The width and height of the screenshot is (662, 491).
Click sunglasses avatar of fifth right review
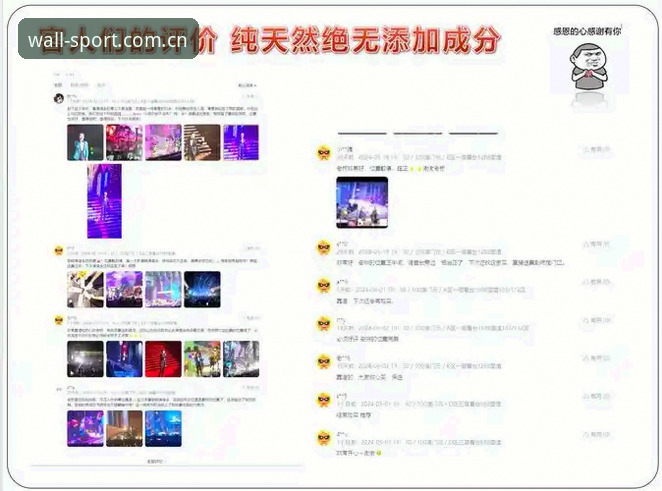click(324, 362)
